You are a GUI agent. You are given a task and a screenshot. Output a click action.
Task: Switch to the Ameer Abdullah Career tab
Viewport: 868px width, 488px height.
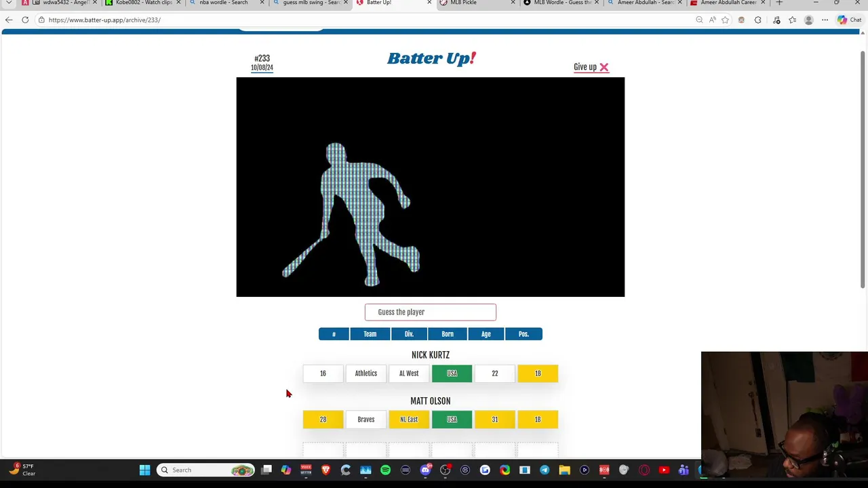click(728, 3)
